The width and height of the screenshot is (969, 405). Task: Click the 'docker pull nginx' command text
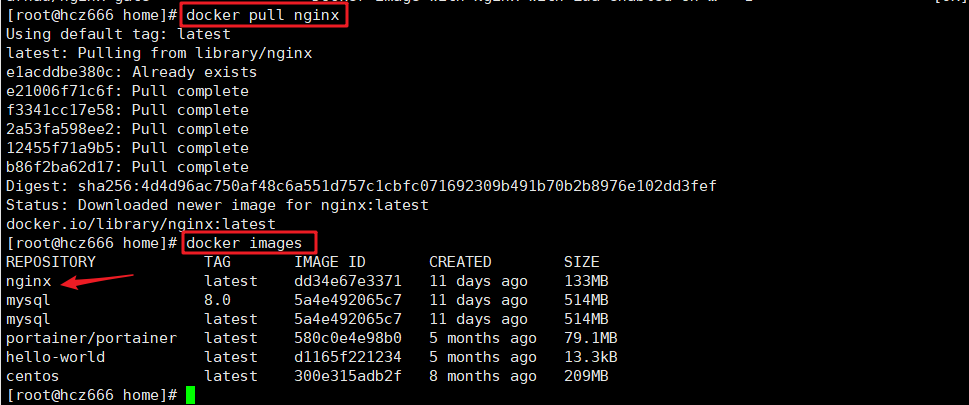(263, 15)
